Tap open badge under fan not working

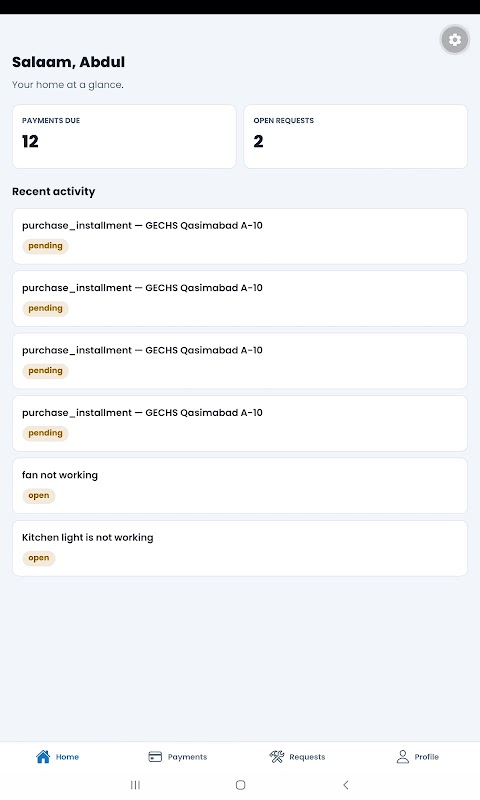[39, 495]
